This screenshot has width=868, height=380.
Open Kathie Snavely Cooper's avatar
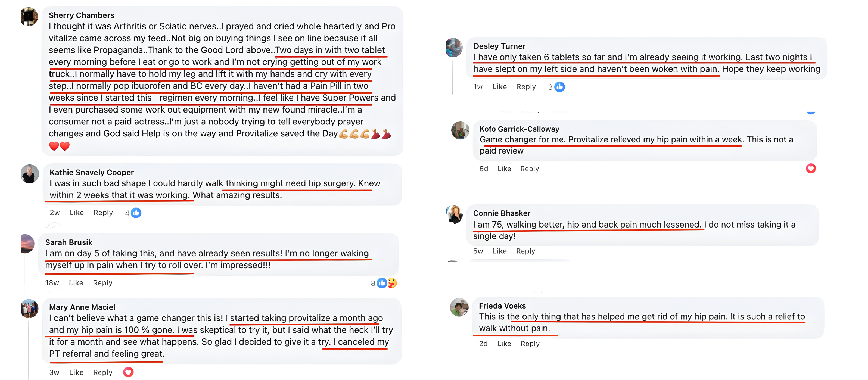(30, 174)
